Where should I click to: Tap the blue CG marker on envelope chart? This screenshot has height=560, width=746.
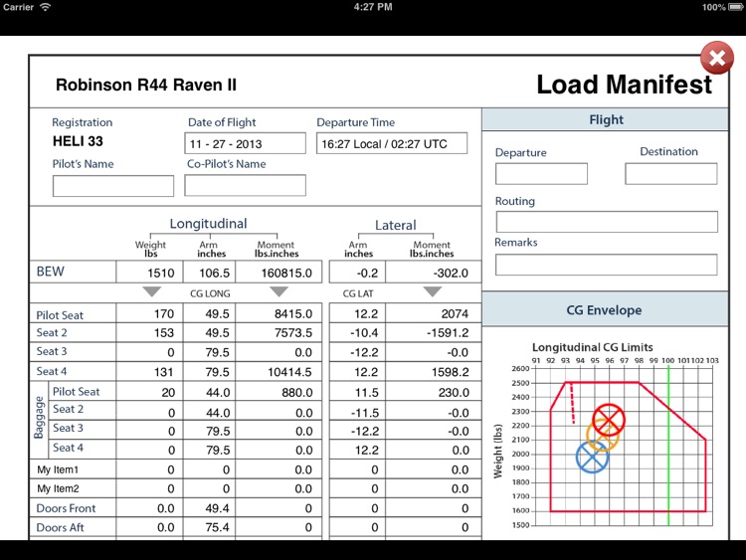592,458
